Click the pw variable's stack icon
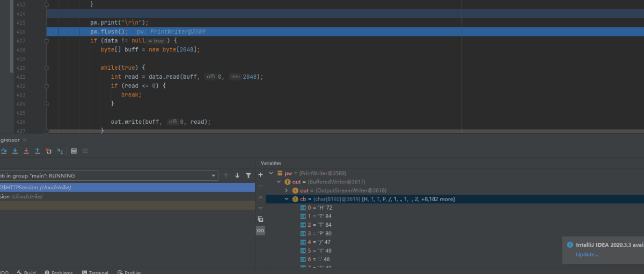The width and height of the screenshot is (644, 274). coord(280,173)
